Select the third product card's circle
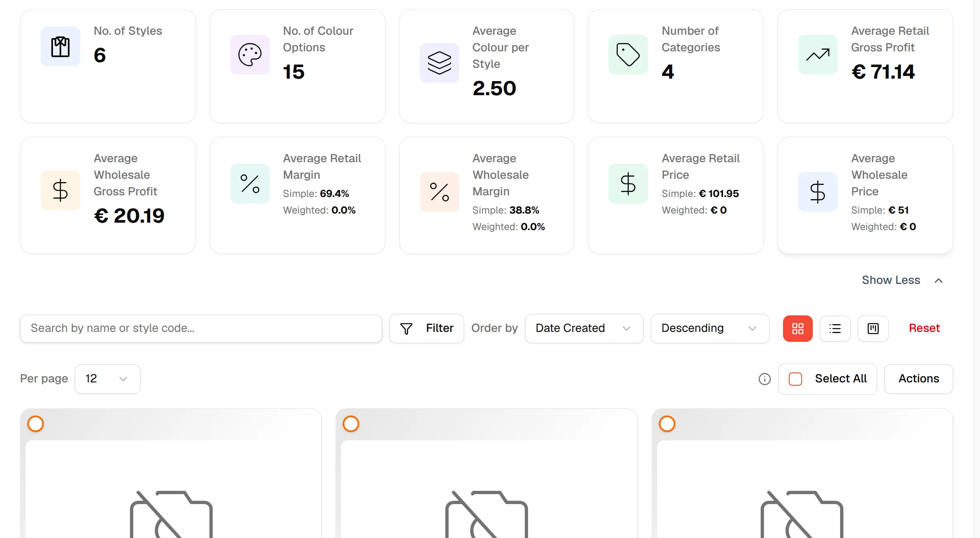 click(667, 424)
